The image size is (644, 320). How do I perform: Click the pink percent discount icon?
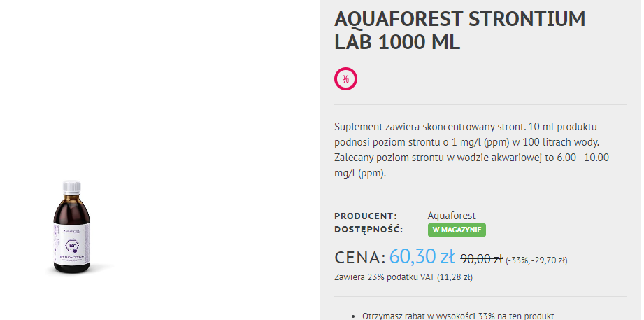345,79
